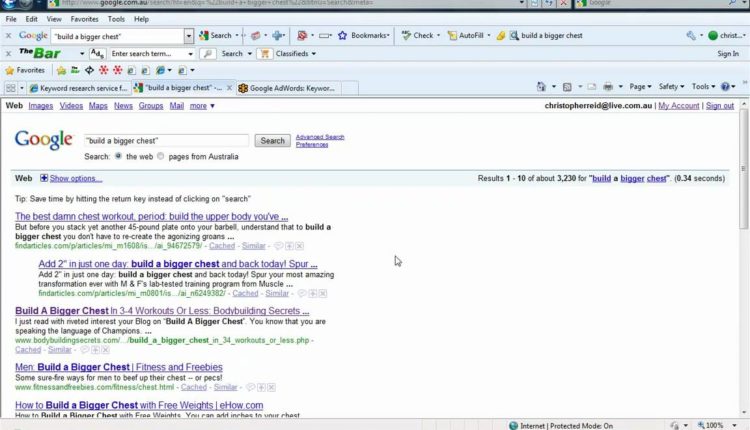Viewport: 750px width, 430px height.
Task: Click the Add to Favorites bar icon
Action: pos(61,70)
